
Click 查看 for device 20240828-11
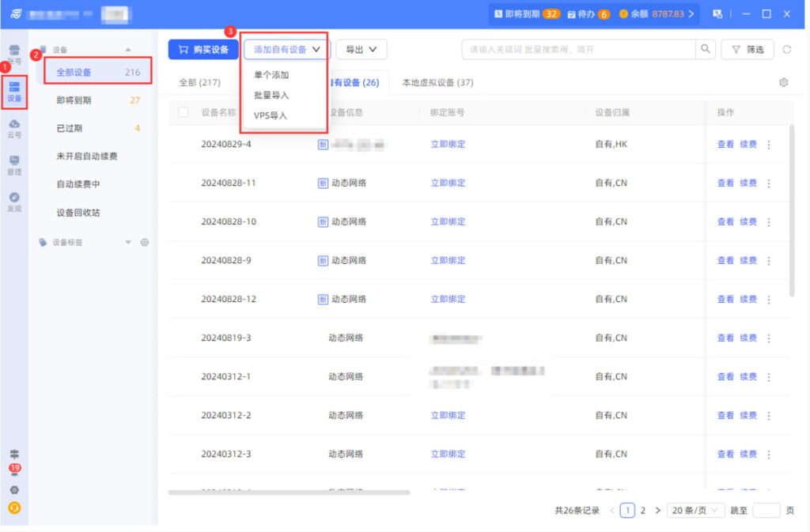725,183
